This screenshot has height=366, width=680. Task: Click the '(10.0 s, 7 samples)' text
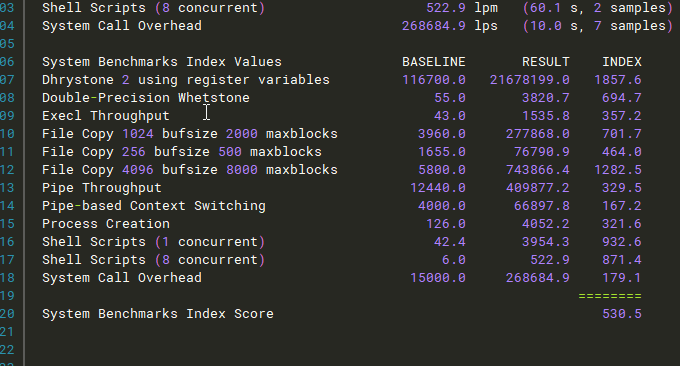598,26
